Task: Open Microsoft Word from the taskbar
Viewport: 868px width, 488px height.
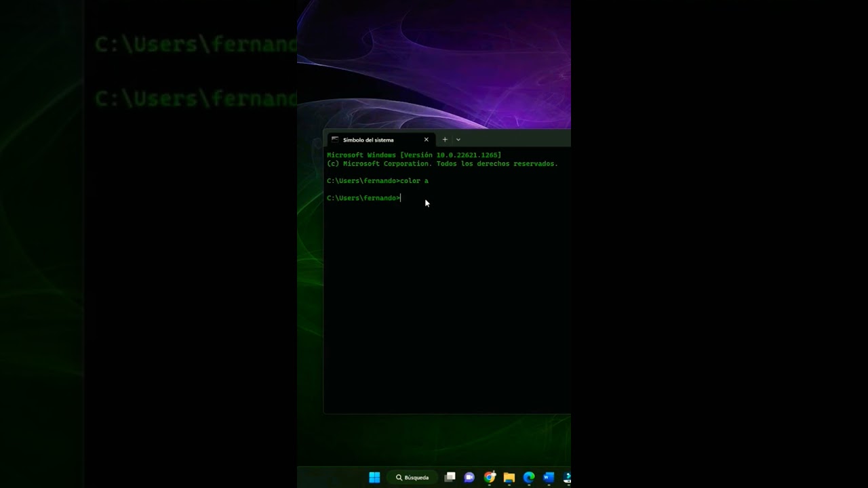Action: (549, 477)
